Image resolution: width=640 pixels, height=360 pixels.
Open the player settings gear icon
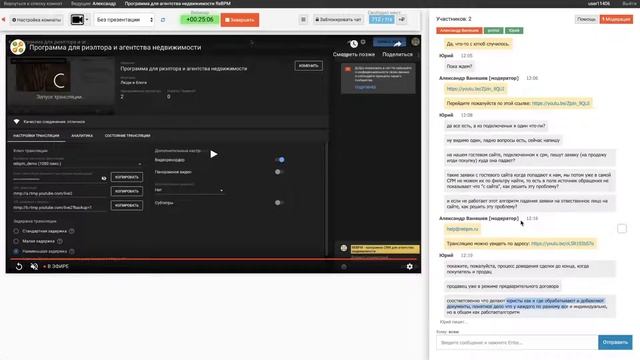click(409, 267)
